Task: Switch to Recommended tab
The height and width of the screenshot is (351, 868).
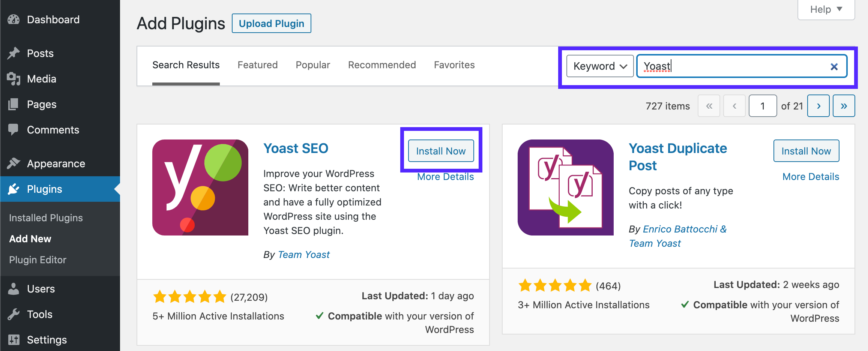Action: [382, 65]
